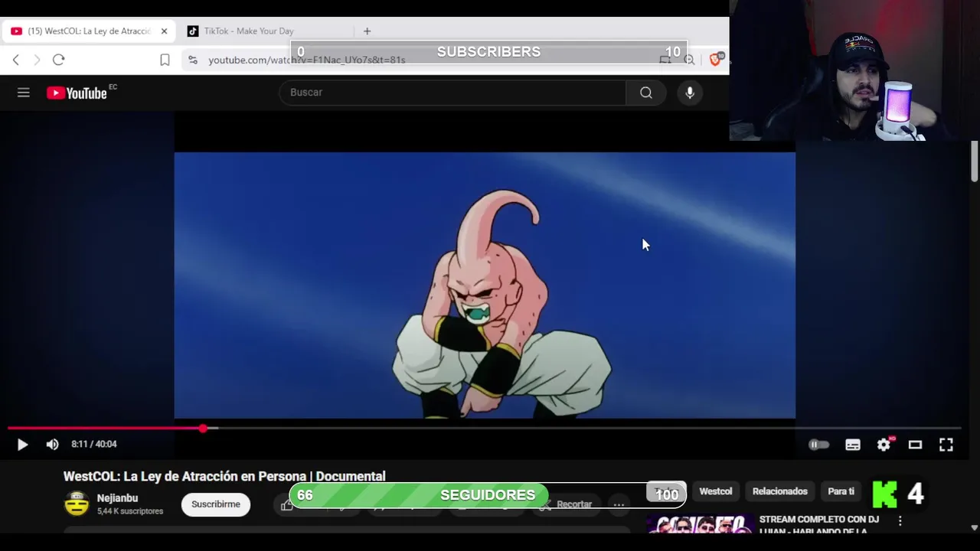980x551 pixels.
Task: Switch the player to theater mode
Action: 915,445
